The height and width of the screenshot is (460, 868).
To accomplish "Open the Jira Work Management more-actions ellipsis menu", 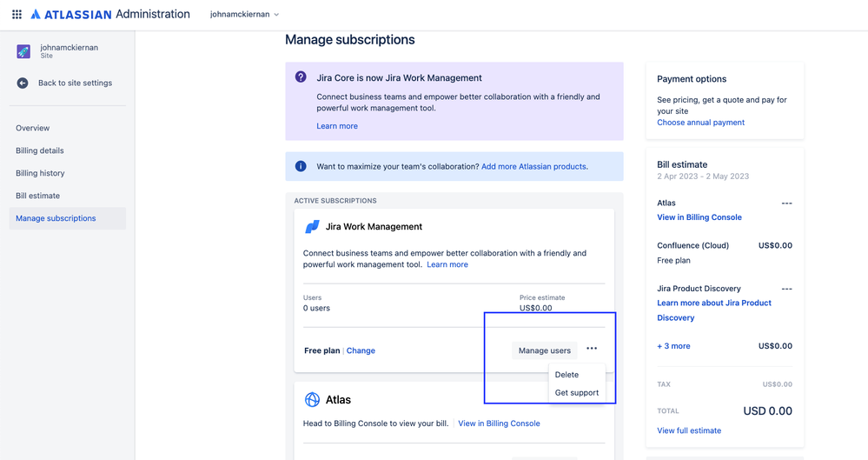I will click(592, 349).
